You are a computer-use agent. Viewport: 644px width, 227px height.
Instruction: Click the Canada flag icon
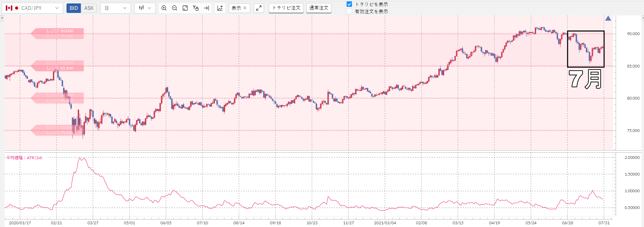(9, 8)
